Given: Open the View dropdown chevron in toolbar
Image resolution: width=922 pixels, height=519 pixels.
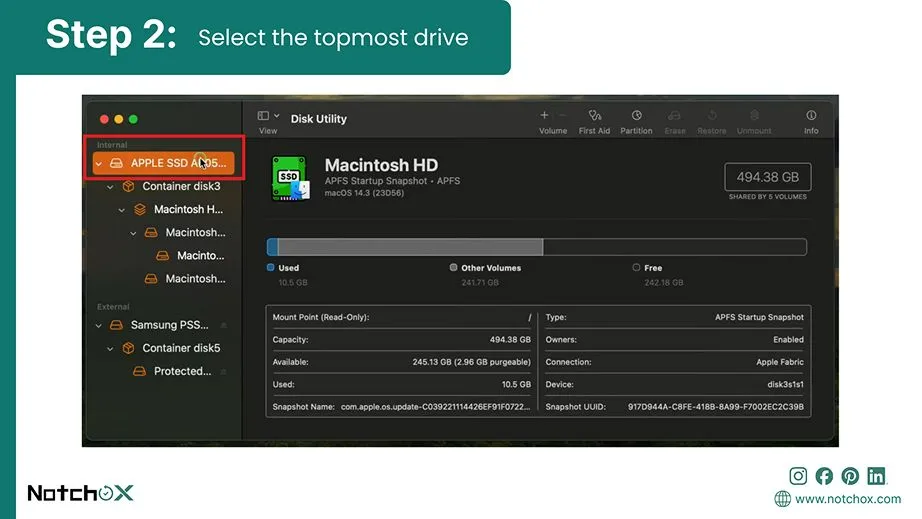Looking at the screenshot, I should coord(276,116).
